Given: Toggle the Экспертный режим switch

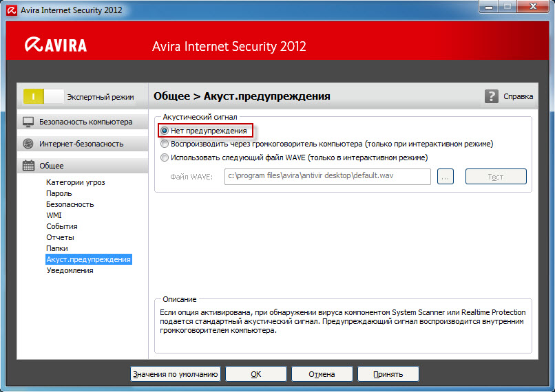Looking at the screenshot, I should pos(43,96).
